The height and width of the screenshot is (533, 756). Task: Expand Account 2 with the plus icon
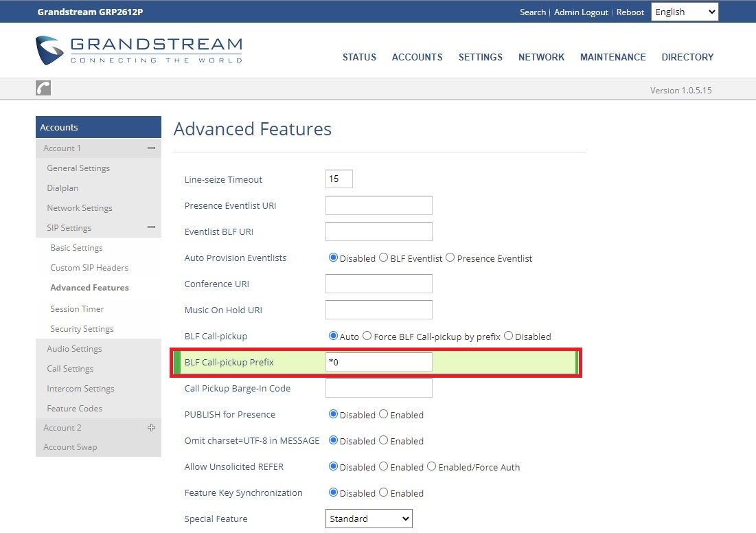pyautogui.click(x=151, y=428)
